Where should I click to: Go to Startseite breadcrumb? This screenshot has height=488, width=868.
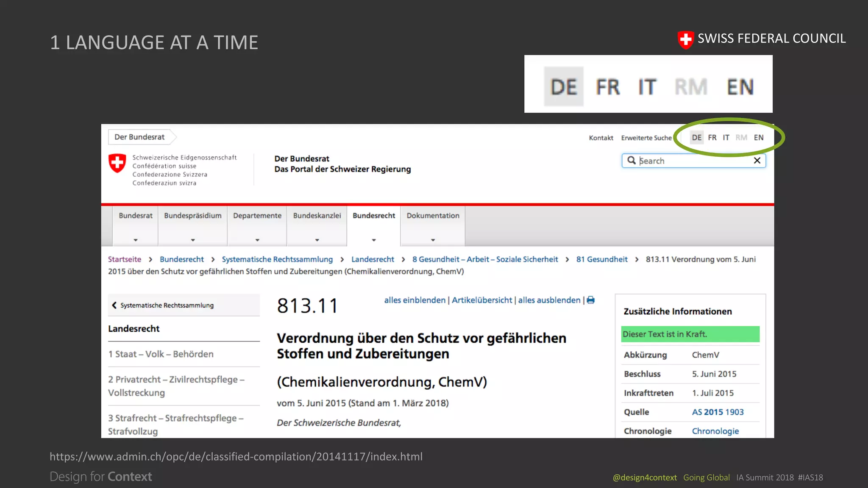[x=125, y=259]
